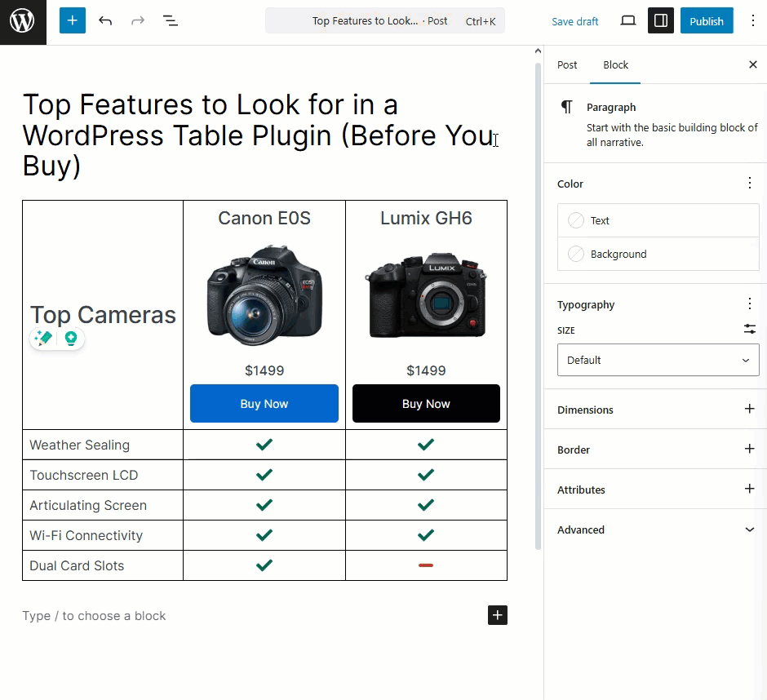Open the editor options three-dot menu
This screenshot has height=700, width=767.
pos(753,20)
